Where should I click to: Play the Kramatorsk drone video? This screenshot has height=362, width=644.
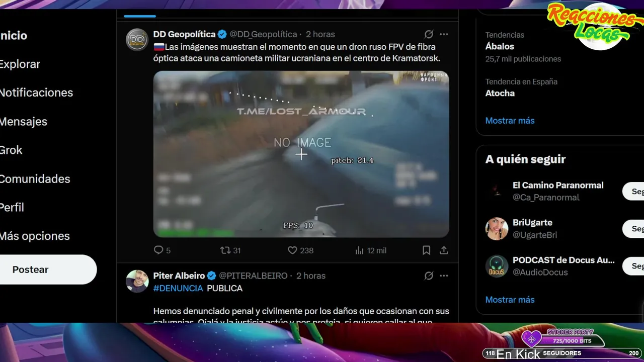pyautogui.click(x=301, y=154)
